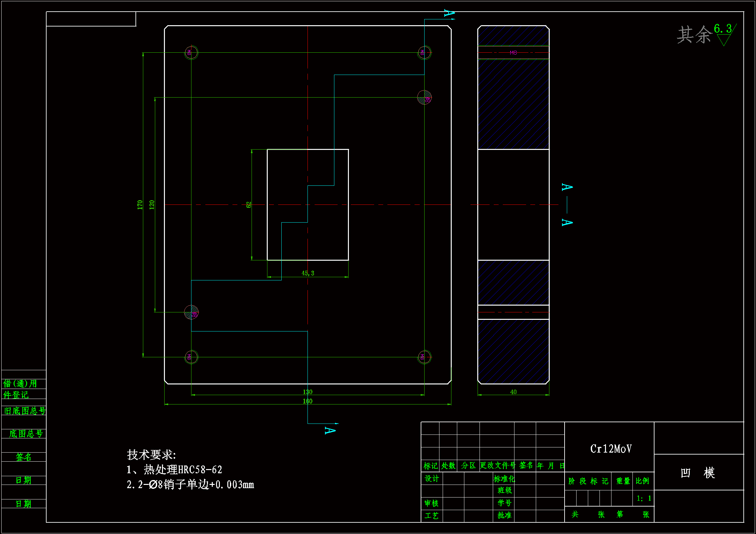The width and height of the screenshot is (756, 534).
Task: Select the 45.3 width dimension text
Action: 308,273
